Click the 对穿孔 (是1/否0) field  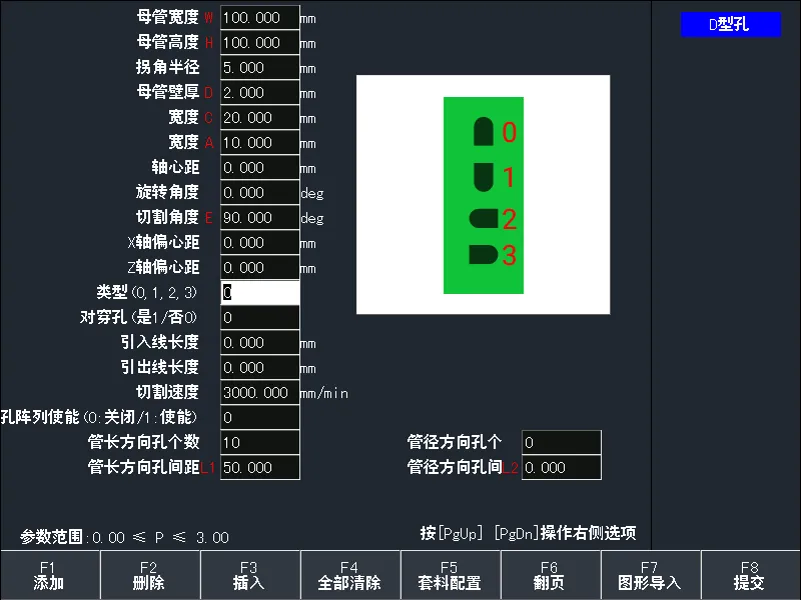[x=260, y=318]
